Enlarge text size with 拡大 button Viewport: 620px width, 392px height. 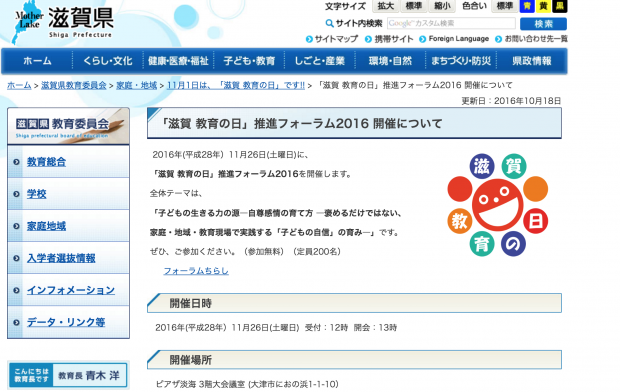(386, 6)
